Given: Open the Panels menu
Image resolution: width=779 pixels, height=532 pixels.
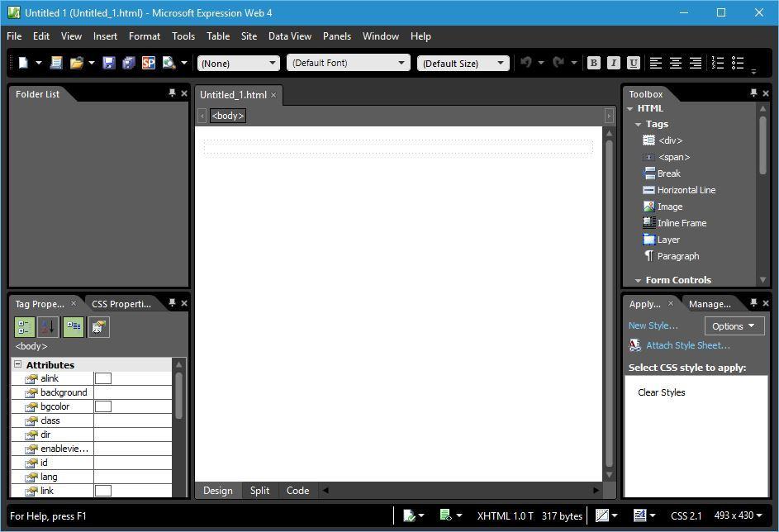Looking at the screenshot, I should (337, 36).
